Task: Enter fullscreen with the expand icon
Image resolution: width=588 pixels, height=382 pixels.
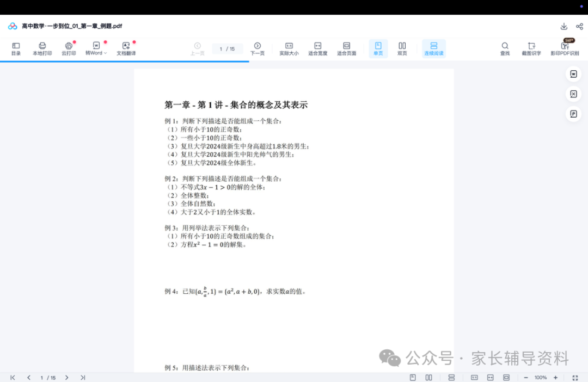Action: click(x=575, y=378)
